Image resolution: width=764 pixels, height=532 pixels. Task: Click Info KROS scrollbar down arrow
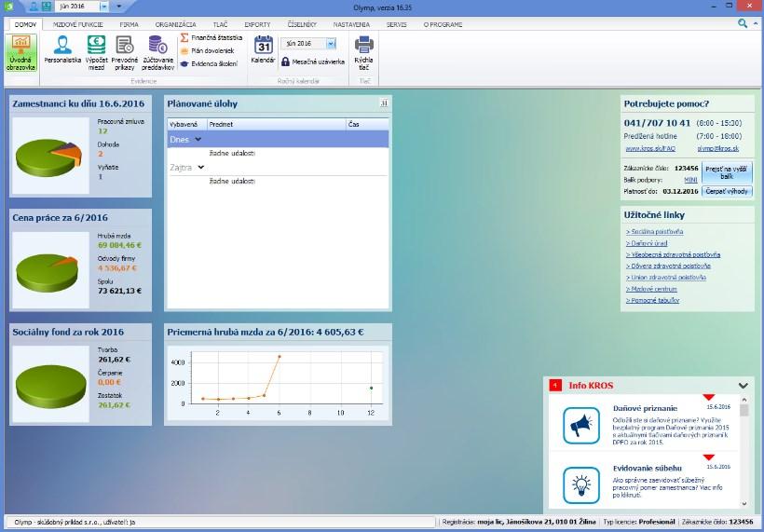coord(744,504)
